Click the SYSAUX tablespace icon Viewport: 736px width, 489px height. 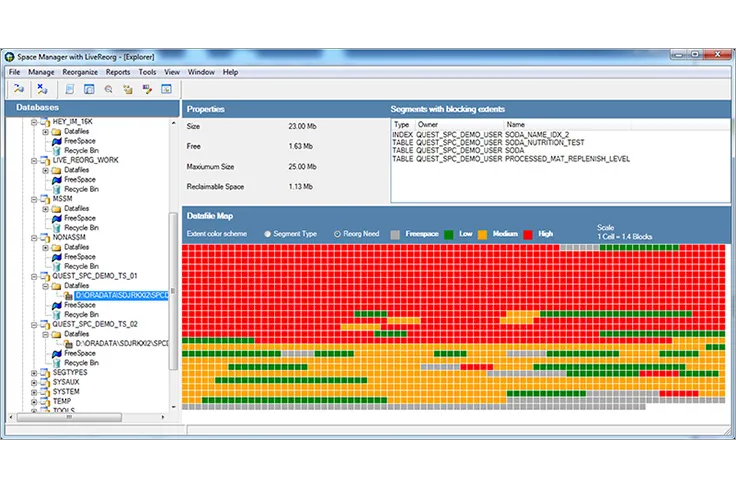point(46,382)
